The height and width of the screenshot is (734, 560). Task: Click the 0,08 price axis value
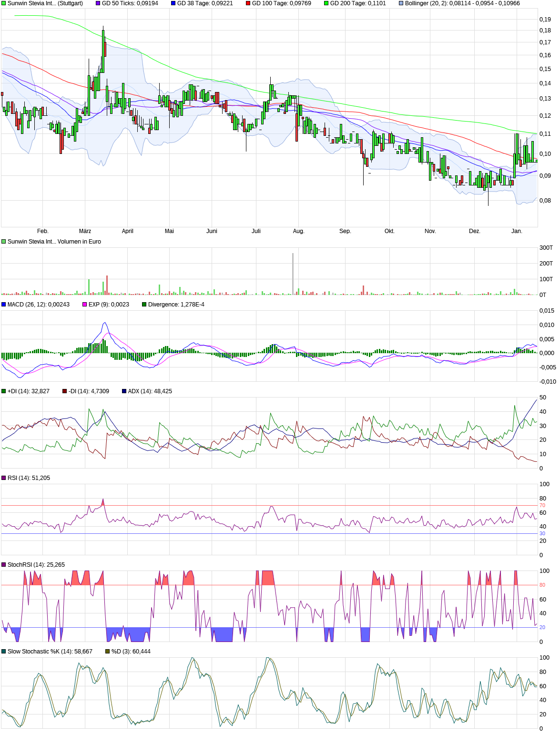pos(545,201)
